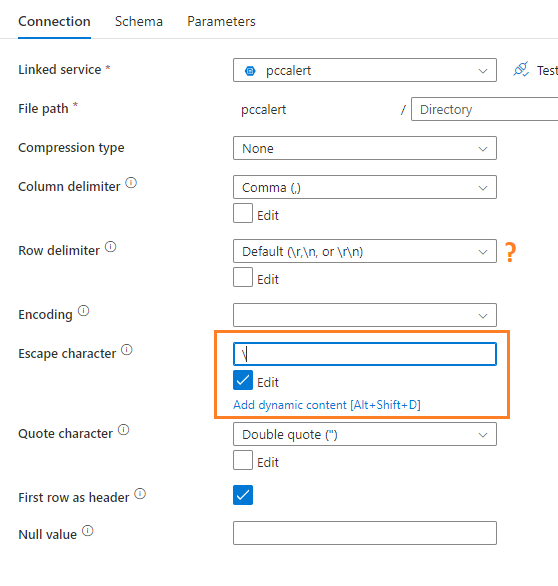Uncheck Edit checkbox under Escape character
558x586 pixels.
(x=243, y=380)
